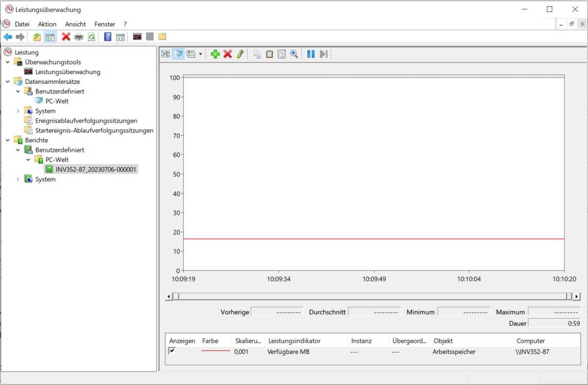Go up one level with folder icon
588x385 pixels.
point(37,37)
